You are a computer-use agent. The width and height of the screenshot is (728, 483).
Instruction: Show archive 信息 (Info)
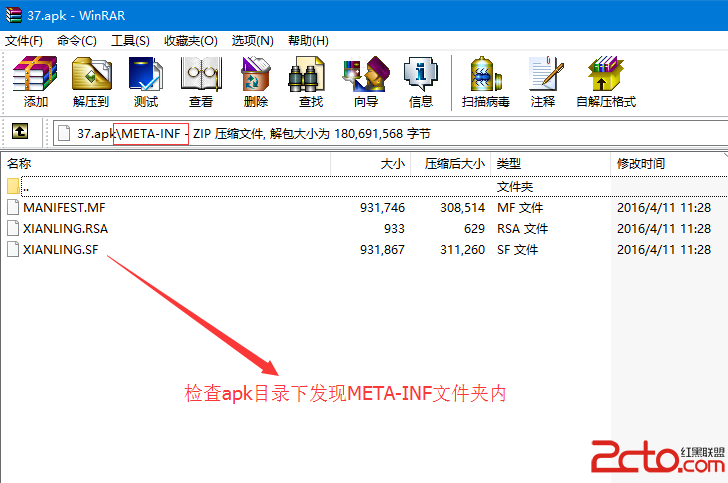[421, 82]
